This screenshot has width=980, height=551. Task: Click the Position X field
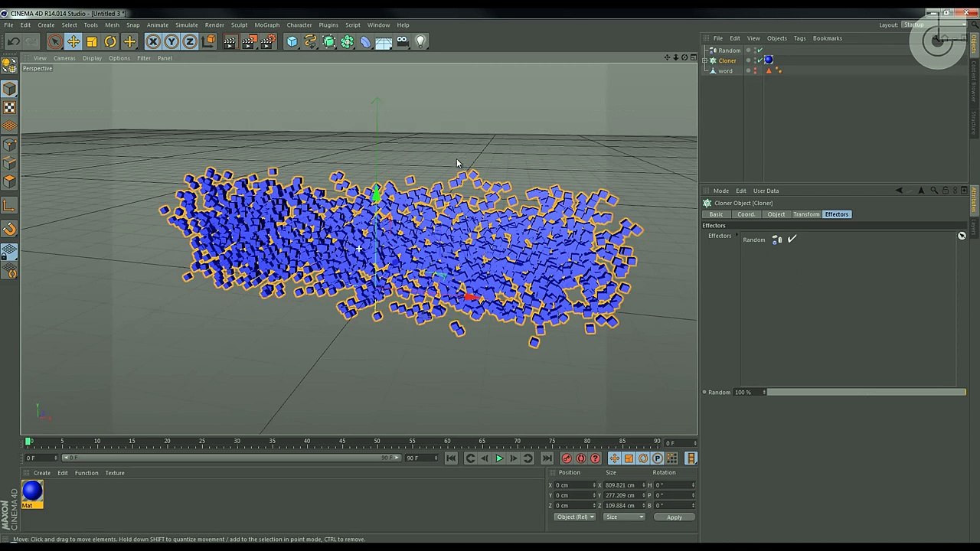pyautogui.click(x=573, y=485)
